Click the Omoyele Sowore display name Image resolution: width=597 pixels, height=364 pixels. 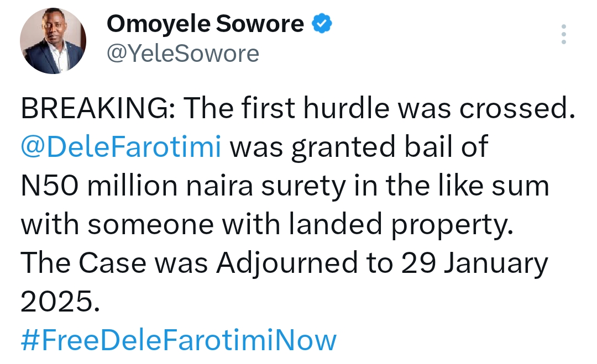point(205,24)
